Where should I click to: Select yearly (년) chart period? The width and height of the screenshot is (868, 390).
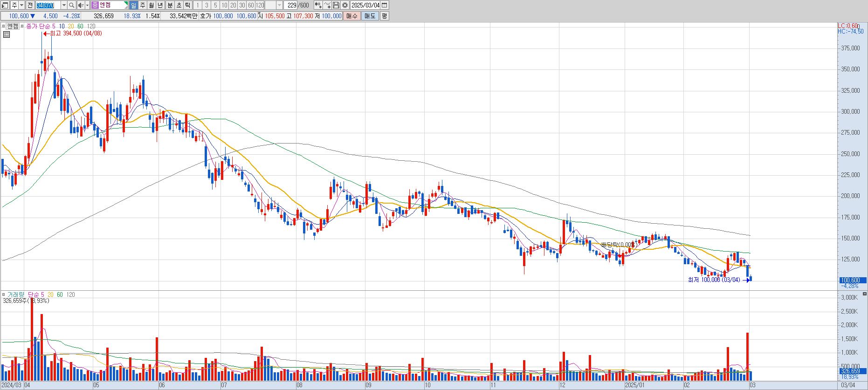(160, 5)
